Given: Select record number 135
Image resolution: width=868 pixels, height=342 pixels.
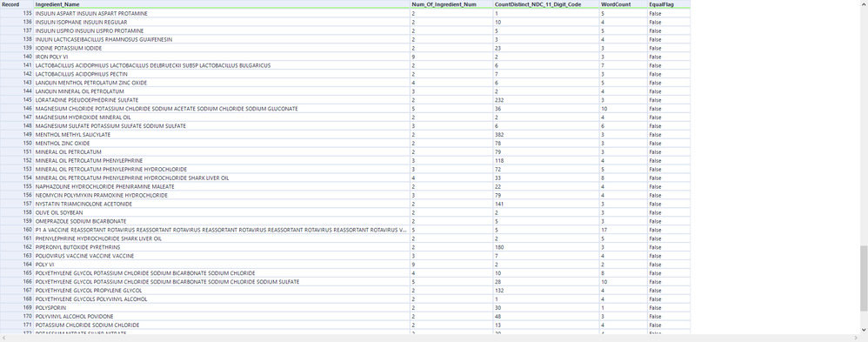Looking at the screenshot, I should tap(17, 13).
